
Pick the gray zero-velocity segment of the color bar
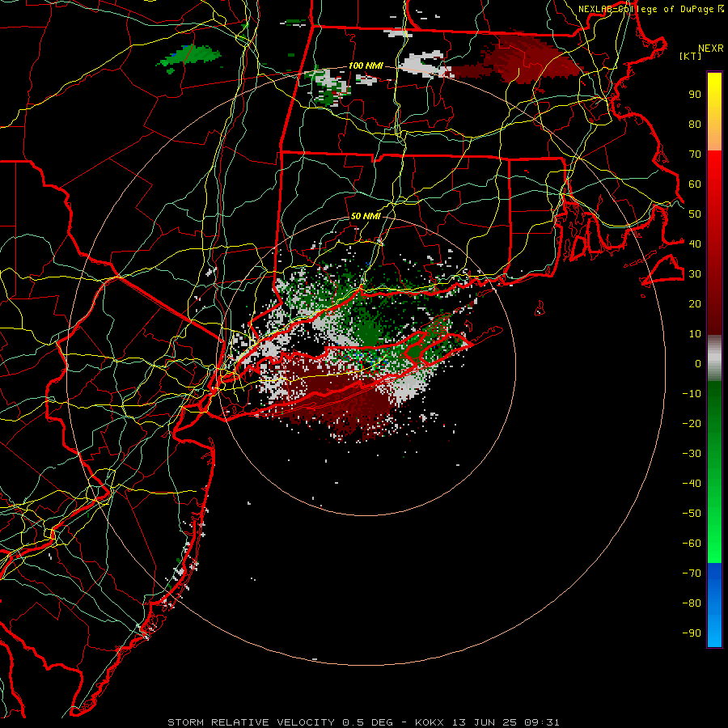[714, 358]
